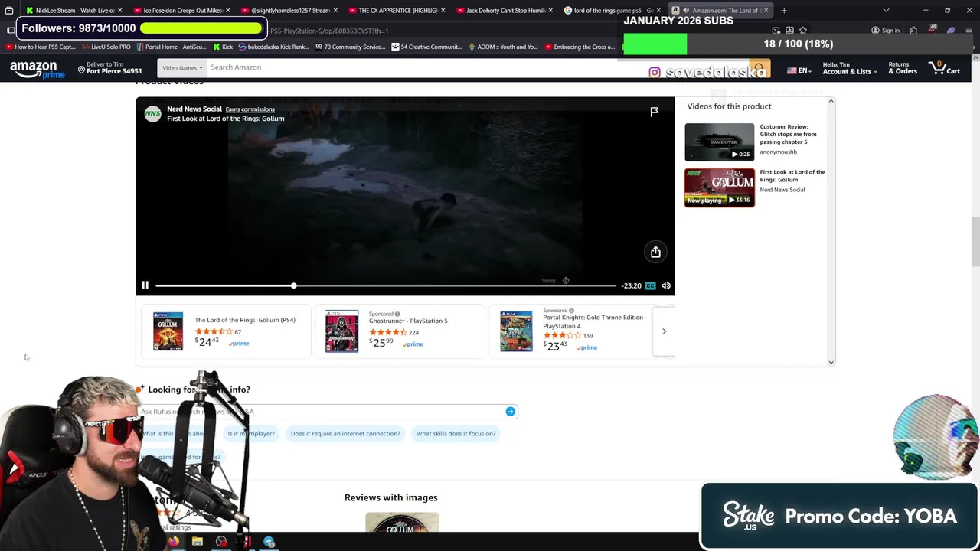980x551 pixels.
Task: Ask 'Is it multiplayer?' suggestion
Action: 250,434
